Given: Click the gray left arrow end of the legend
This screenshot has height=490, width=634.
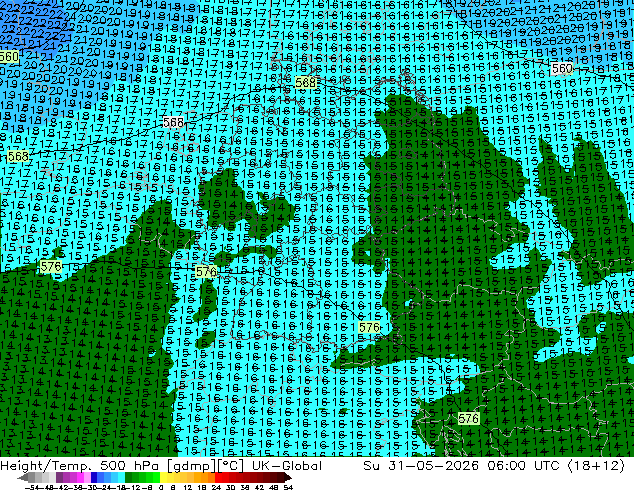Looking at the screenshot, I should click(x=23, y=477).
